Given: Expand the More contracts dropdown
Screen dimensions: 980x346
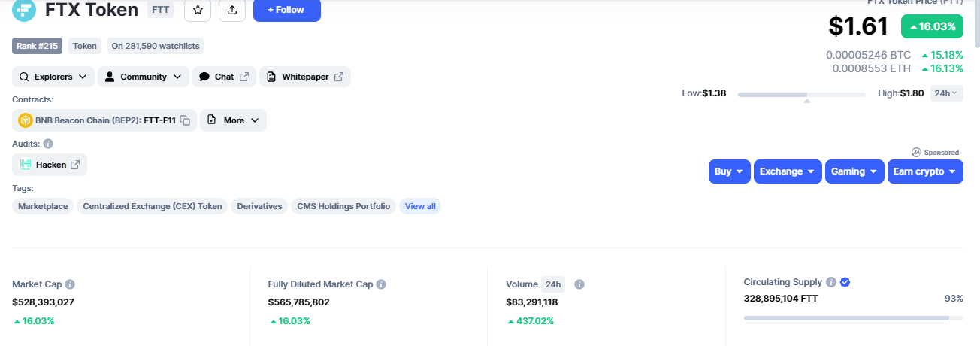Looking at the screenshot, I should [x=233, y=120].
